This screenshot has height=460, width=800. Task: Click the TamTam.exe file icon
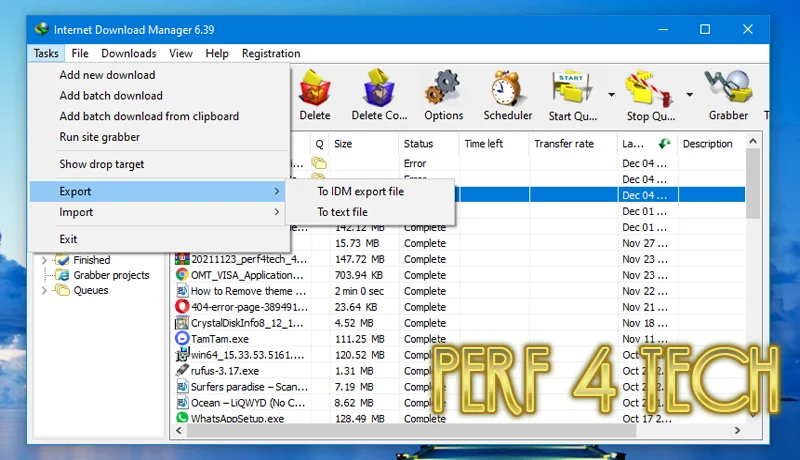[182, 339]
